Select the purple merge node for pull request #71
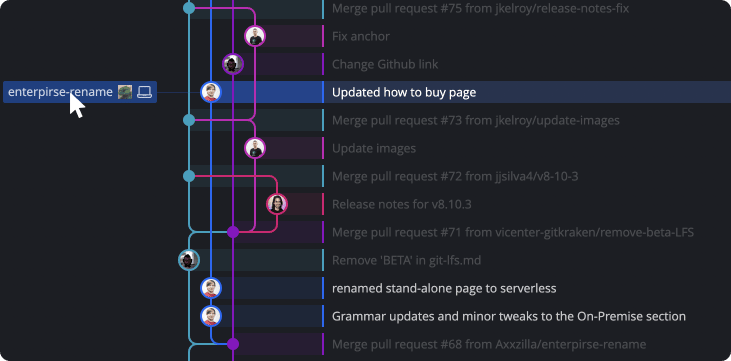 click(233, 232)
